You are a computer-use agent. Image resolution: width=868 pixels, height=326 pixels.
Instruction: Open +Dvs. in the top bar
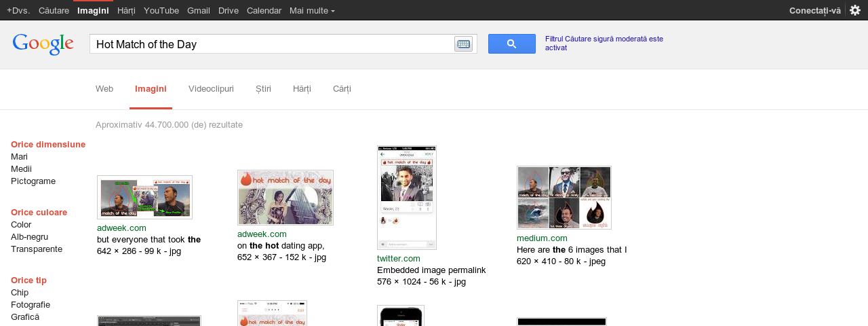pyautogui.click(x=18, y=10)
